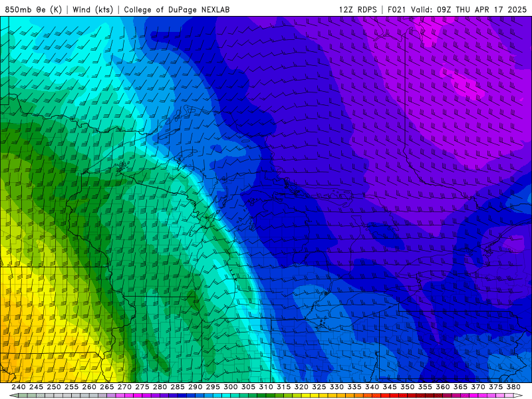Click the 330 value on the color scale
Viewport: 532px width, 399px height.
[x=336, y=387]
